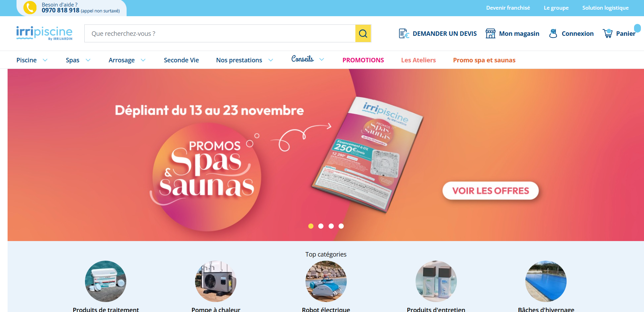Click the yellow phone help icon
Viewport: 644px width, 312px height.
(x=30, y=8)
